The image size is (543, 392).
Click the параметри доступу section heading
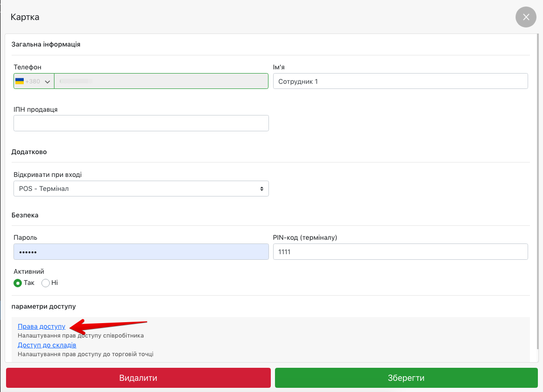[x=43, y=306]
